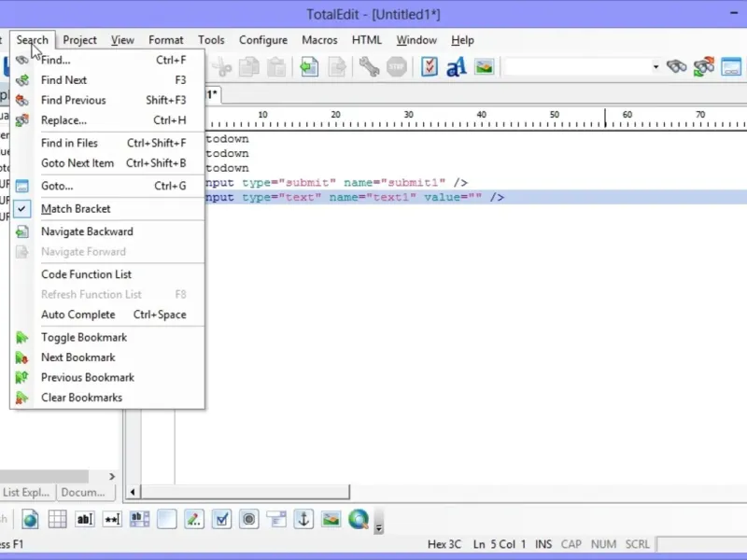Open the Tools menu
This screenshot has width=747, height=560.
coord(211,40)
